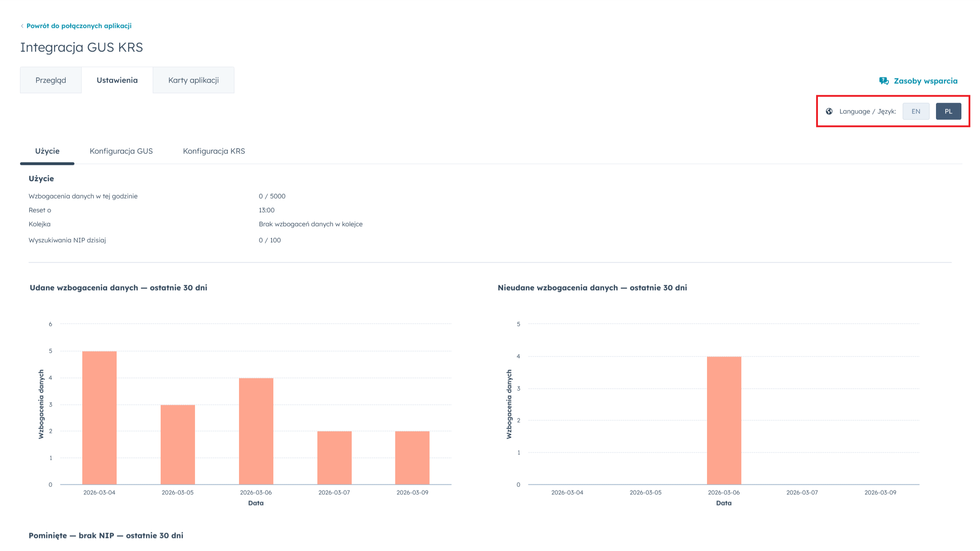Click the Pominięte — brak NIP heading

click(106, 535)
